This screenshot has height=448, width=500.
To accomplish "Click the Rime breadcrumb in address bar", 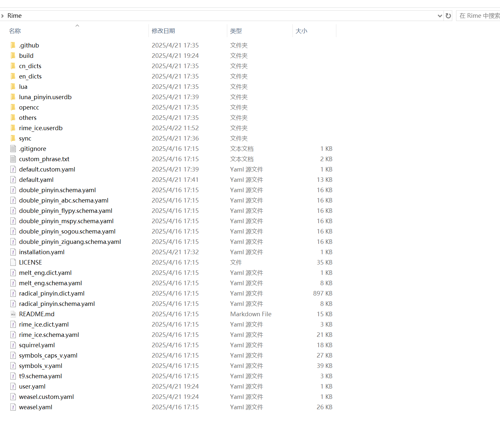I will (15, 16).
